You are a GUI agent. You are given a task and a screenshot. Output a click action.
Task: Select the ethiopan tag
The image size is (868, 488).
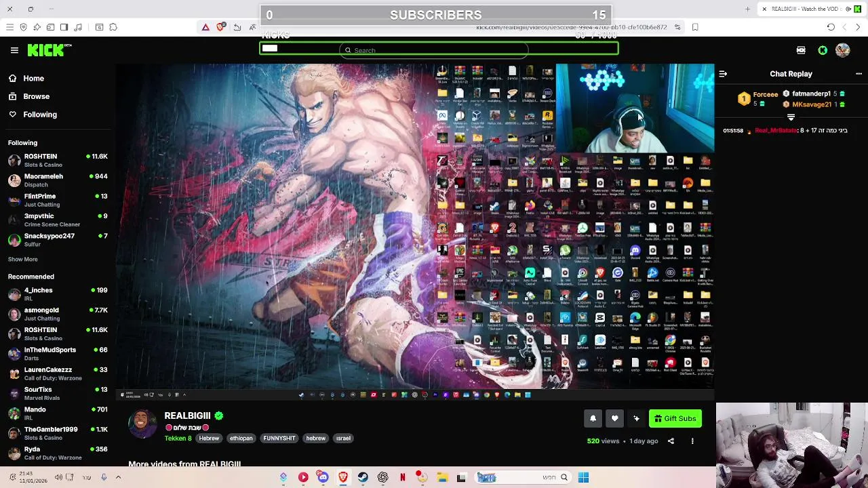241,439
